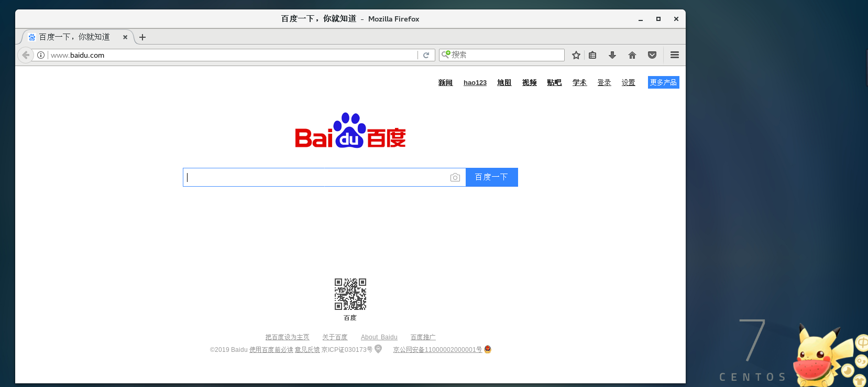Click the 京ICP证030173号 text
The width and height of the screenshot is (868, 387).
pos(347,350)
